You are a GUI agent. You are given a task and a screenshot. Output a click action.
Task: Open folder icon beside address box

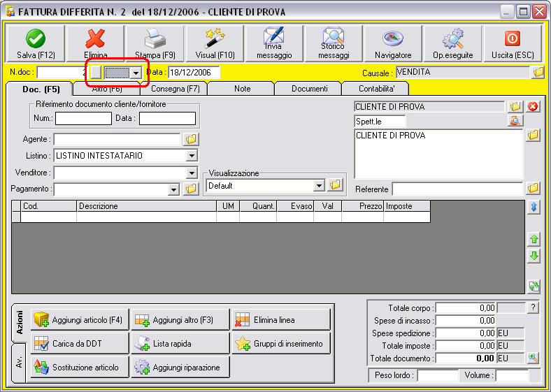coord(533,135)
